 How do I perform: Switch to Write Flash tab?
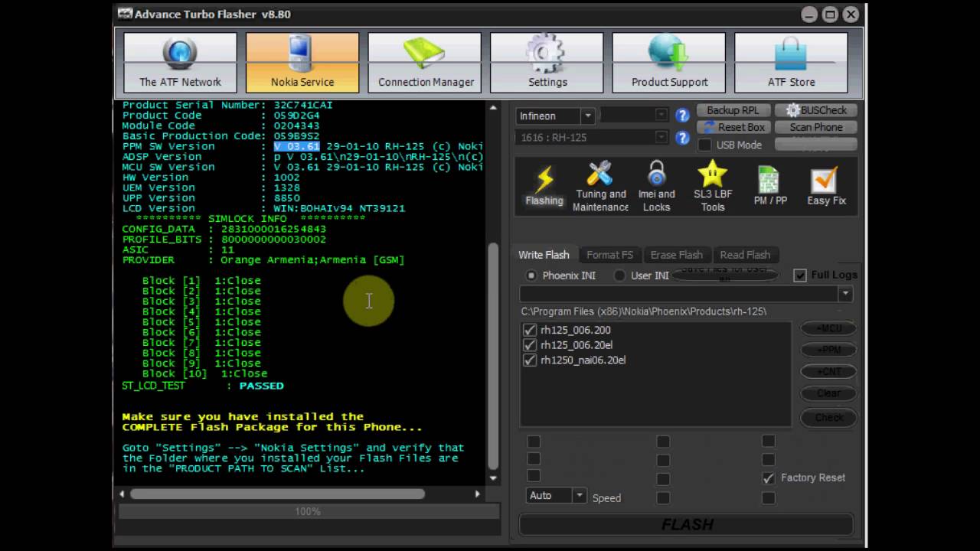pos(544,255)
